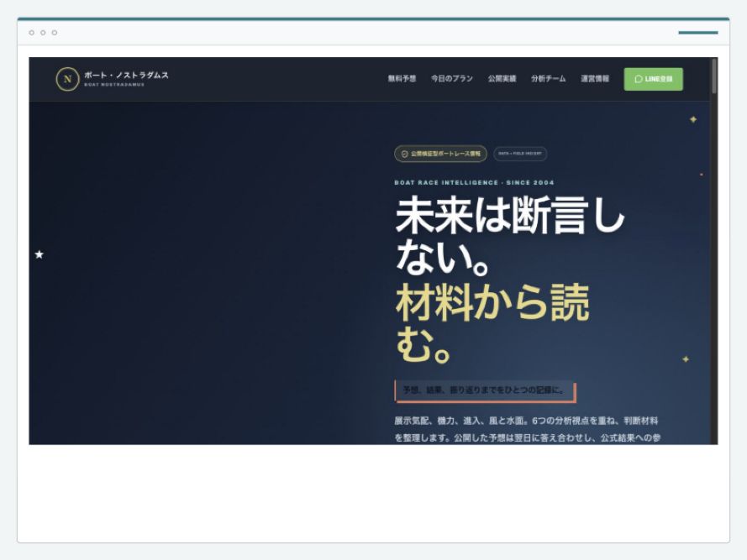
Task: Select the 公開検証型ボートレース情報 badge
Action: click(x=440, y=154)
